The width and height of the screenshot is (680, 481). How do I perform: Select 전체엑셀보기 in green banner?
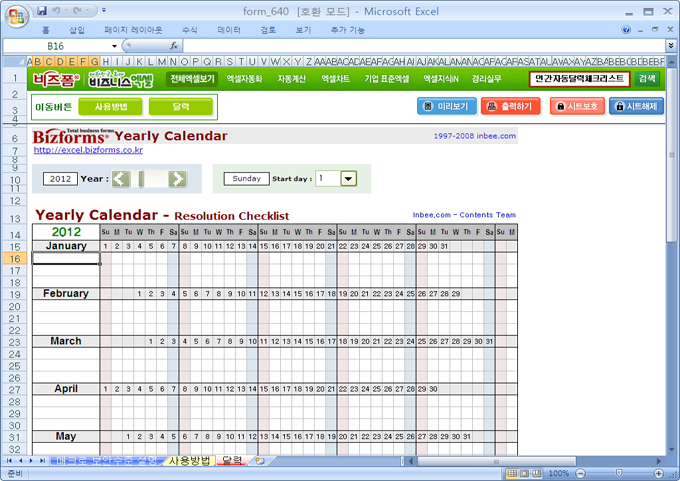(192, 79)
